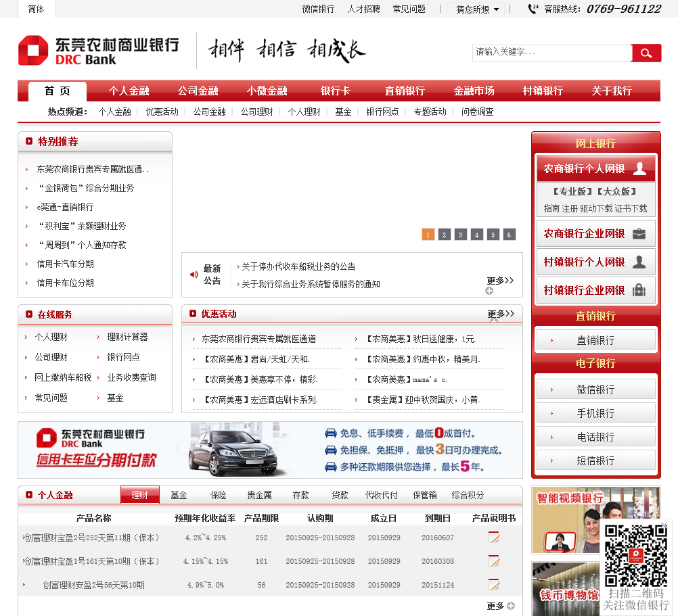Open 直销银行 main navigation menu
The height and width of the screenshot is (616, 678).
(405, 91)
